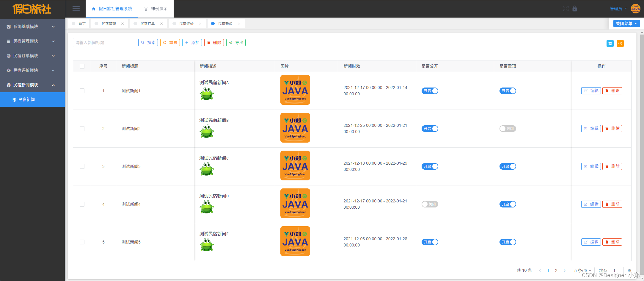Close the 民宿评价 tab
Screen dimensions: 644x281
200,24
